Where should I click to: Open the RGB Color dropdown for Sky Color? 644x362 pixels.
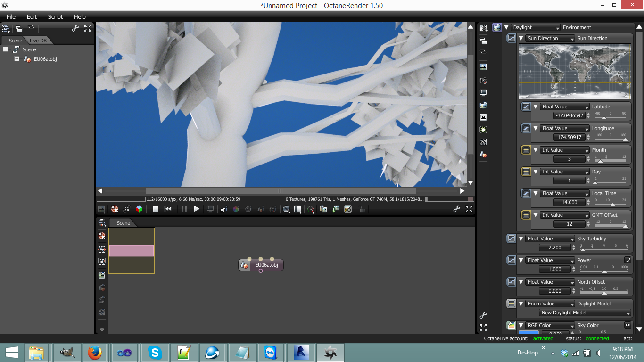click(x=550, y=326)
